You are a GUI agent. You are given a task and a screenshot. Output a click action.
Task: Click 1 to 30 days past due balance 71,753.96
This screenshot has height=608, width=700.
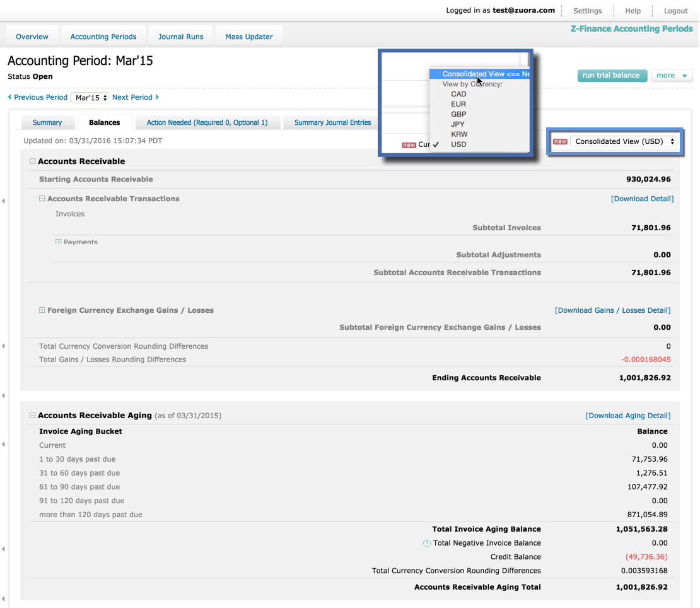point(650,459)
